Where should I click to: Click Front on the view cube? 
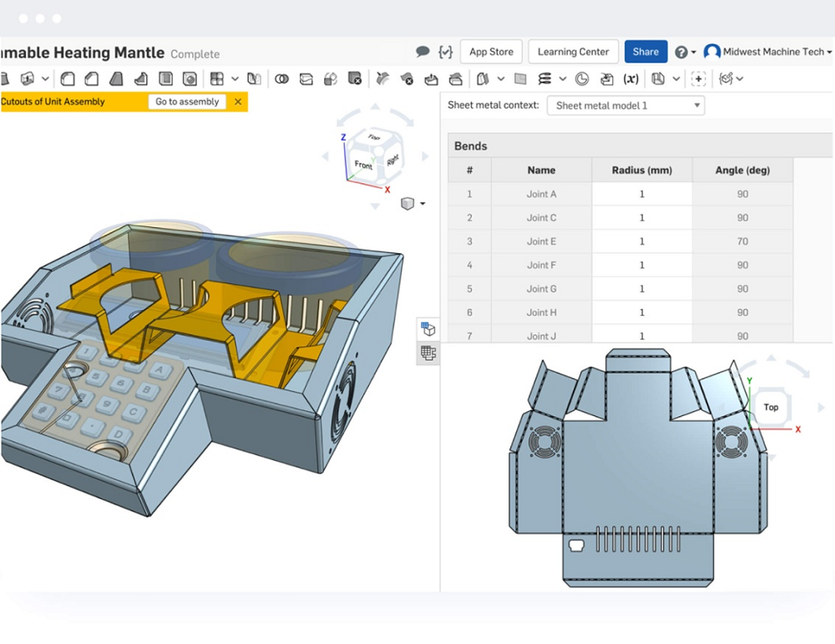[362, 165]
